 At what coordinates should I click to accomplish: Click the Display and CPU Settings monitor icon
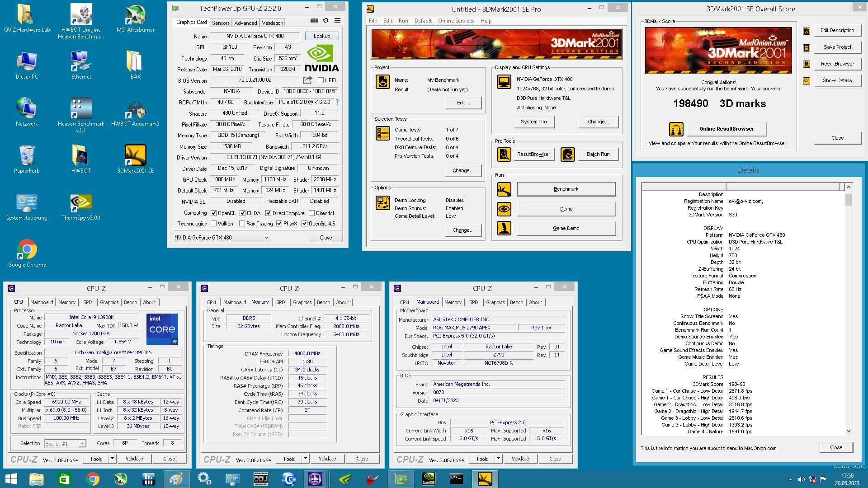(504, 82)
